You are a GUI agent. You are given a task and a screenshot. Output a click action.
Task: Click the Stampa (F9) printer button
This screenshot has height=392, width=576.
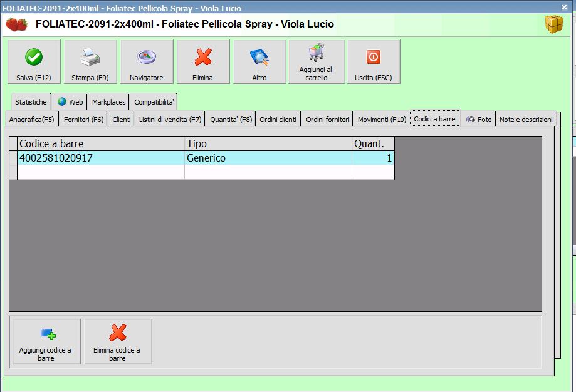pos(90,61)
